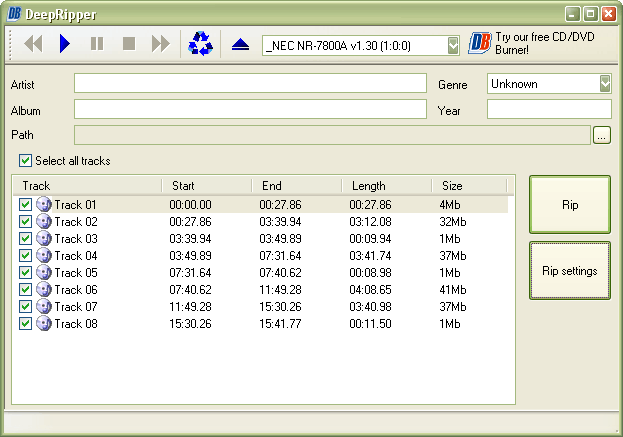Click the CD icon of Track 02
The image size is (623, 437).
(x=44, y=222)
